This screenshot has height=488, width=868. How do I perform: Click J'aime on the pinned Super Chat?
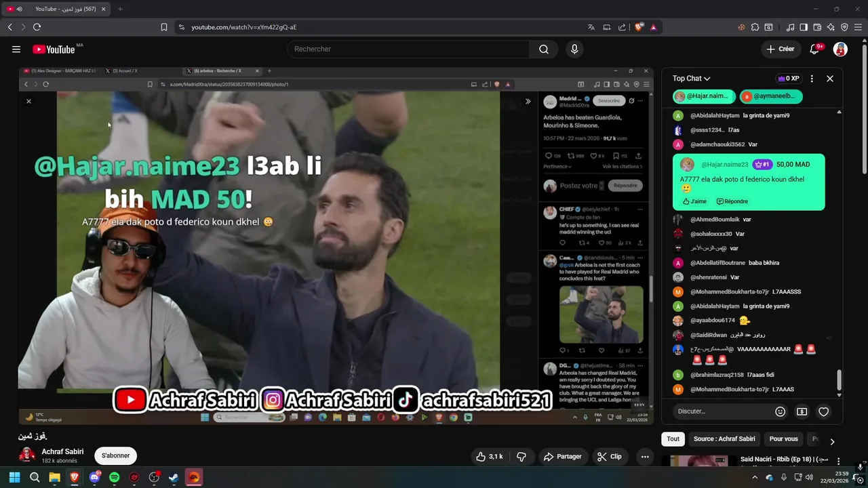(694, 201)
